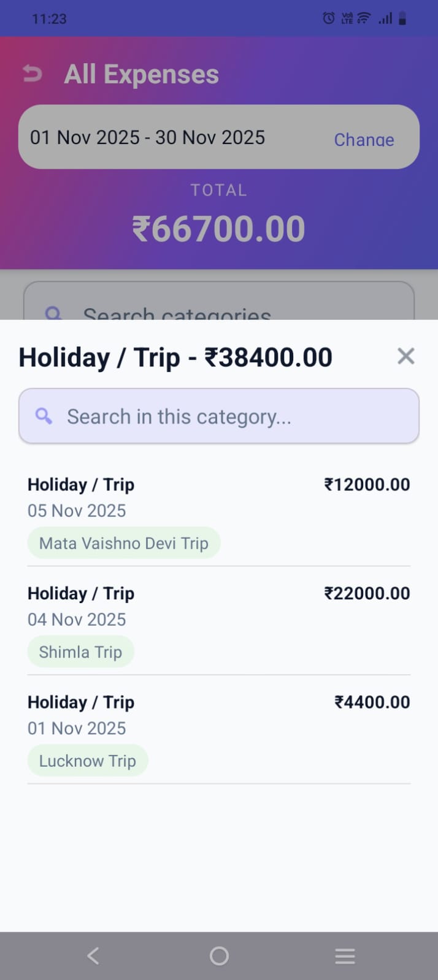438x980 pixels.
Task: Click the search icon in Search categories bar
Action: pyautogui.click(x=53, y=314)
